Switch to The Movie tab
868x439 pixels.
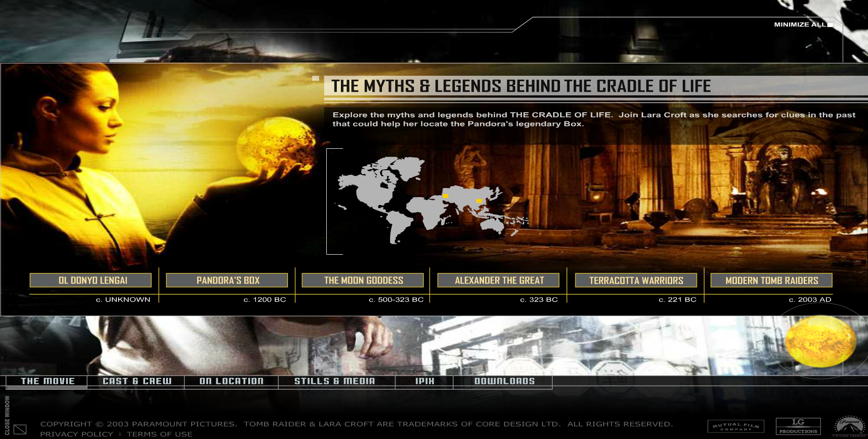[47, 381]
